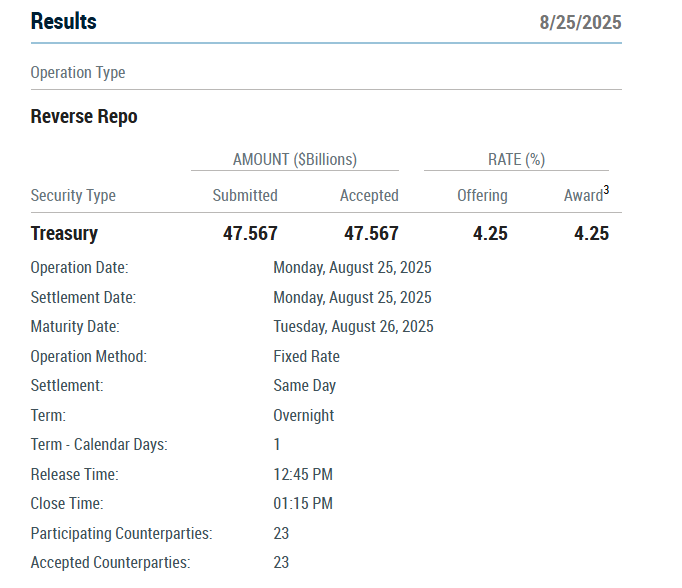Click the Overnight term value

click(303, 416)
